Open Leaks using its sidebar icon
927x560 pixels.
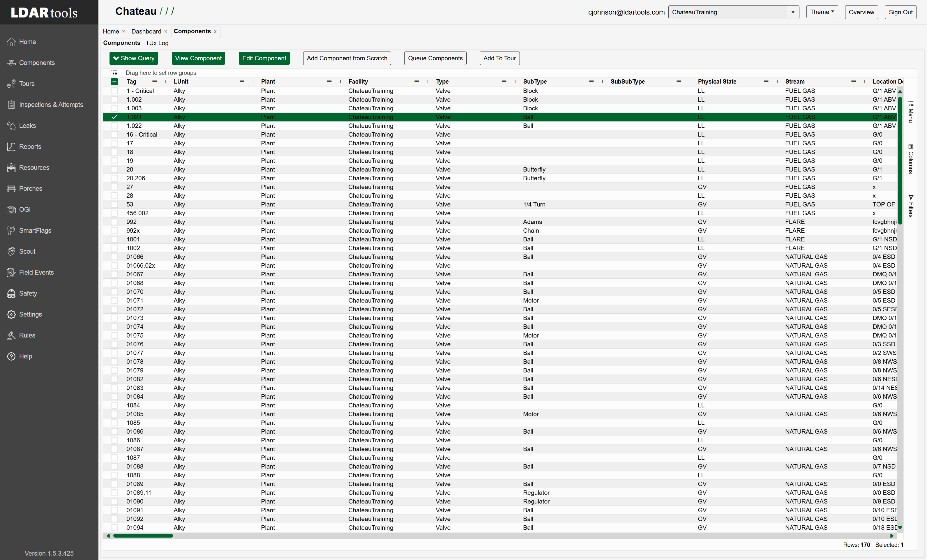coord(11,126)
